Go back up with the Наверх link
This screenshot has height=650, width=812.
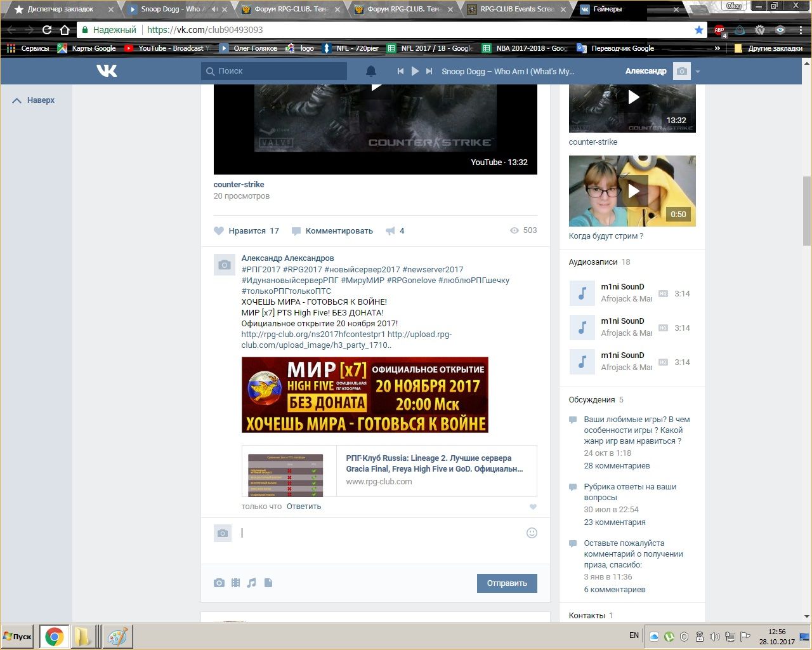[34, 100]
